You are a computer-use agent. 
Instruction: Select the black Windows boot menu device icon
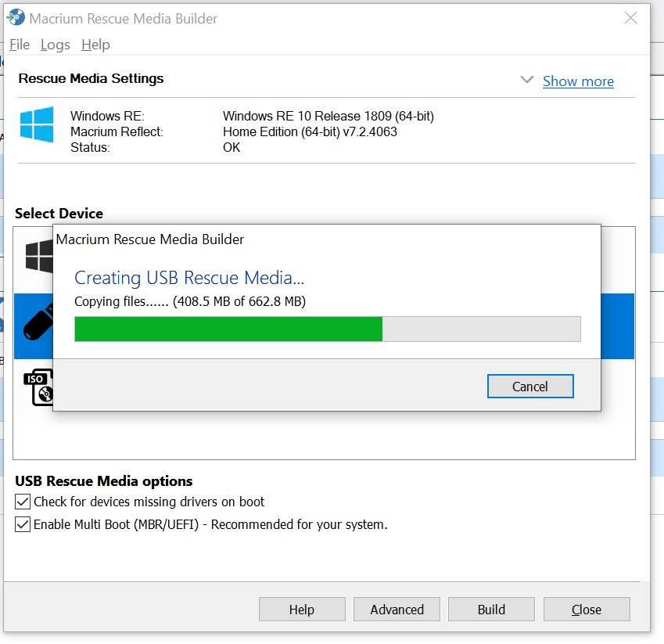pyautogui.click(x=39, y=257)
